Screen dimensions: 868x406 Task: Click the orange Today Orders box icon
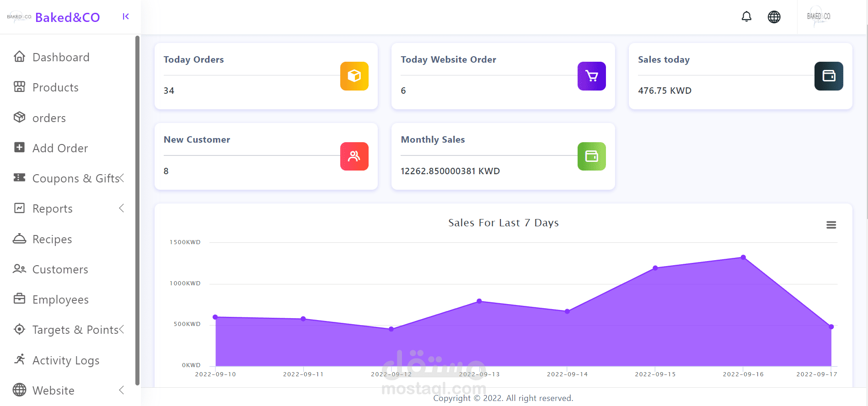coord(354,76)
